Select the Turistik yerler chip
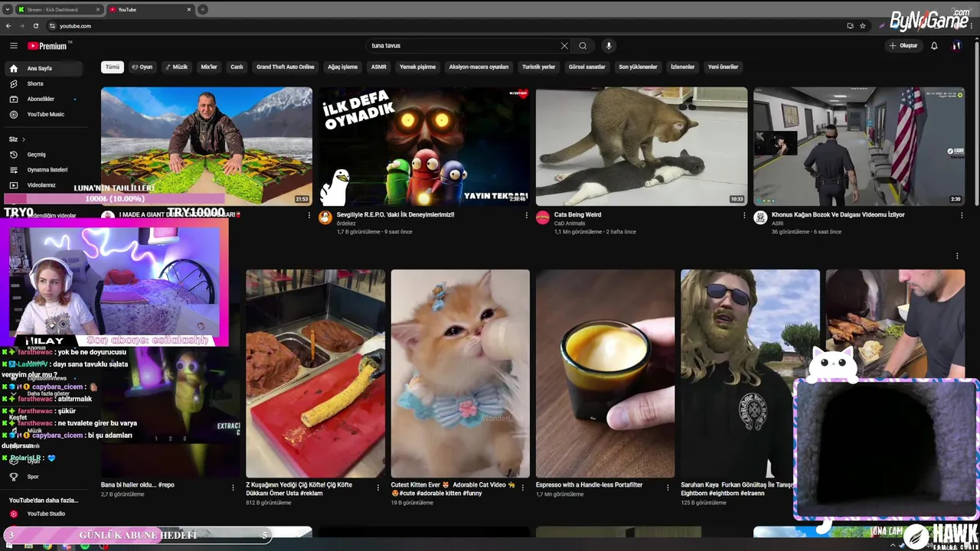The width and height of the screenshot is (980, 551). tap(538, 67)
